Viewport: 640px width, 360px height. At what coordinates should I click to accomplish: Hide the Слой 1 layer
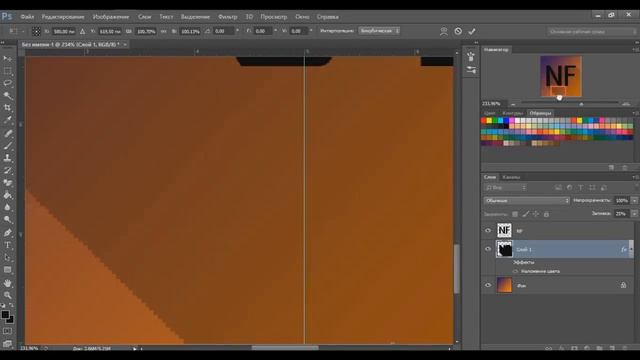pos(488,249)
